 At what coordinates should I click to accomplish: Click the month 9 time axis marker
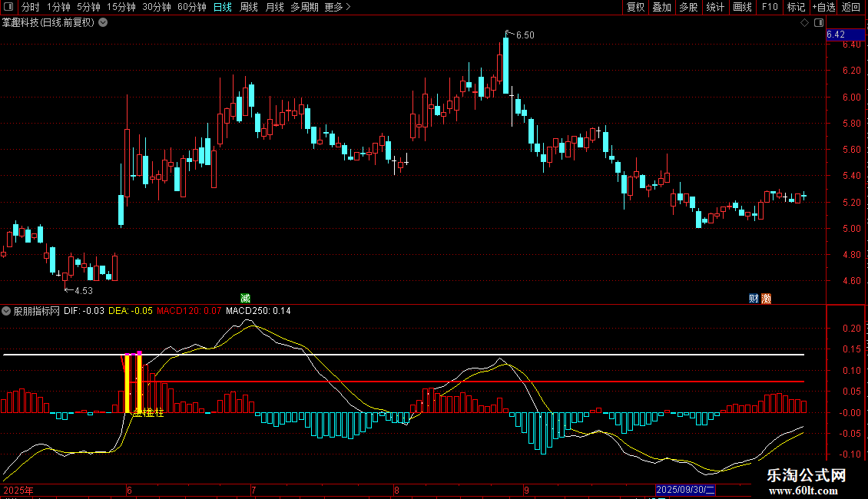pos(526,490)
